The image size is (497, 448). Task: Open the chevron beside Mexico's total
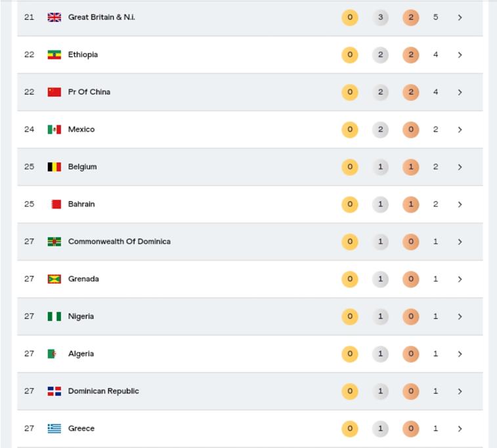click(x=460, y=129)
